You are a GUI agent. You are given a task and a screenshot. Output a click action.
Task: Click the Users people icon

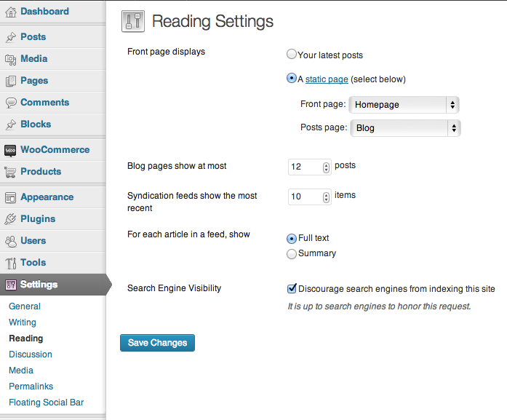pyautogui.click(x=11, y=241)
